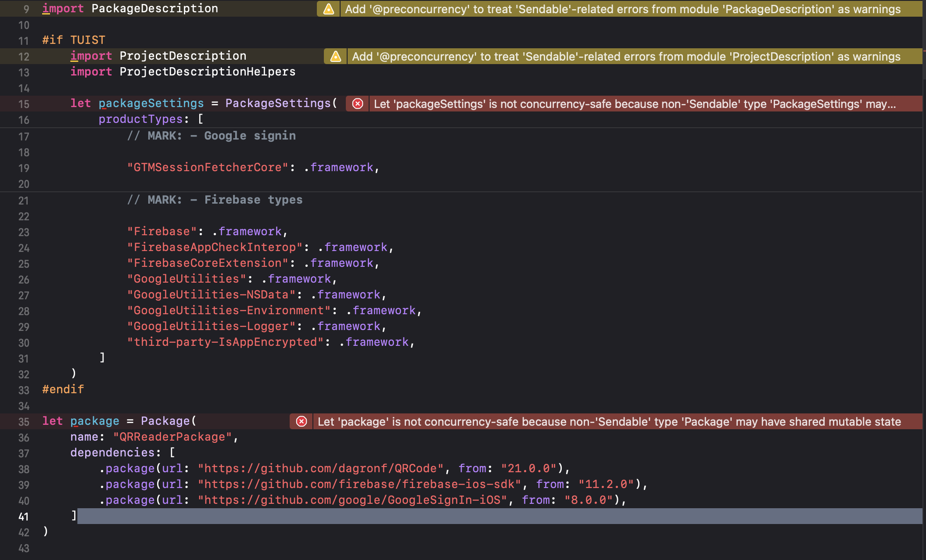This screenshot has width=926, height=560.
Task: Click line number 15 in the gutter
Action: 24,104
